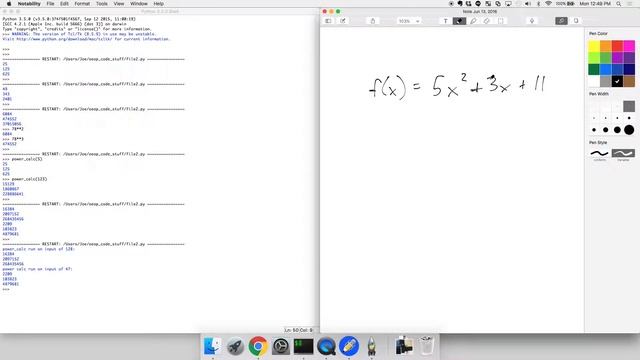
Task: Click the last >>> prompt in Python shell
Action: (6, 289)
